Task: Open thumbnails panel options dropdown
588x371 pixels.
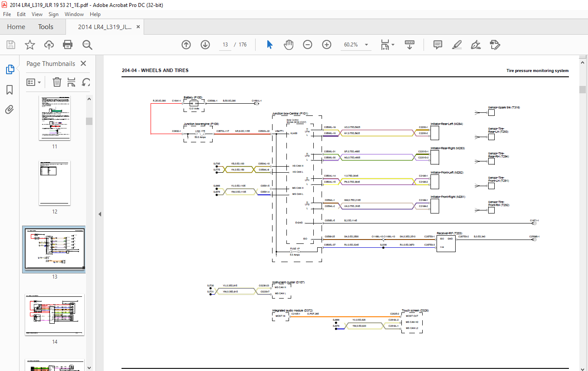Action: pos(34,82)
